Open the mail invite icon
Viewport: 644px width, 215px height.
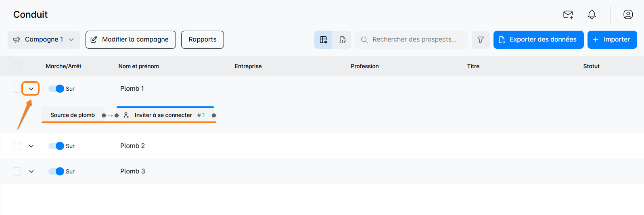point(568,15)
